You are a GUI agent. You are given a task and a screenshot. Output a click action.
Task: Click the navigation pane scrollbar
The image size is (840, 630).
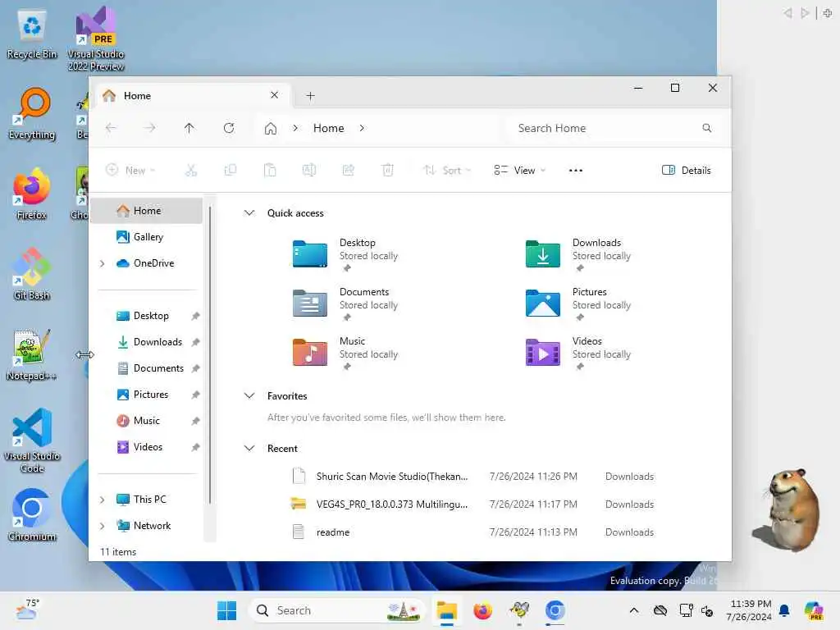210,354
